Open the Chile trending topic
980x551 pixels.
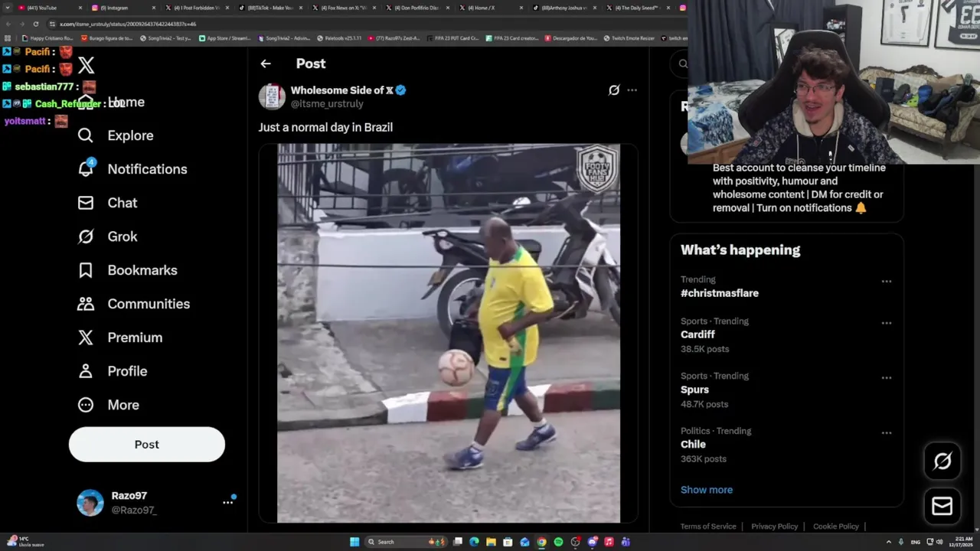(x=693, y=444)
